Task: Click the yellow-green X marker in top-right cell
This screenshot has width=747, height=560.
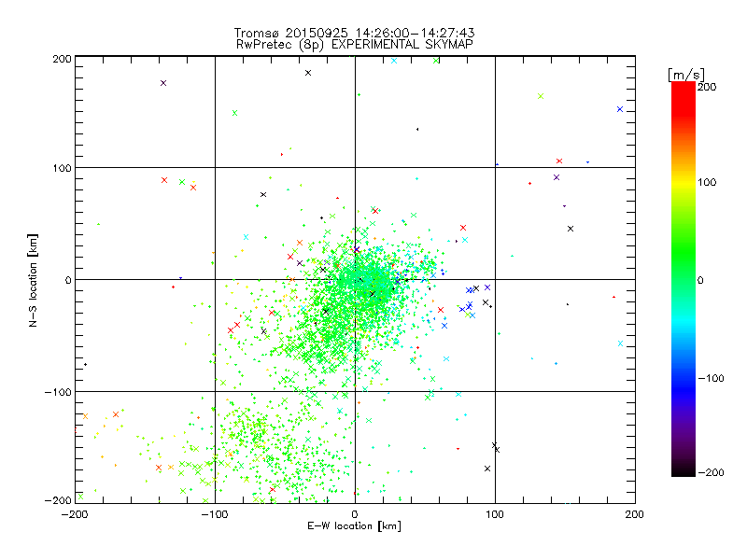Action: coord(541,96)
